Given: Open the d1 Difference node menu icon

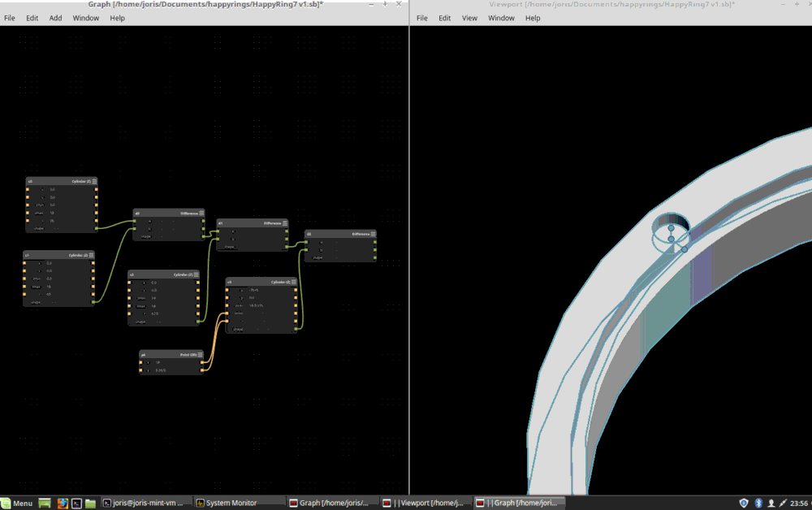Looking at the screenshot, I should [285, 223].
